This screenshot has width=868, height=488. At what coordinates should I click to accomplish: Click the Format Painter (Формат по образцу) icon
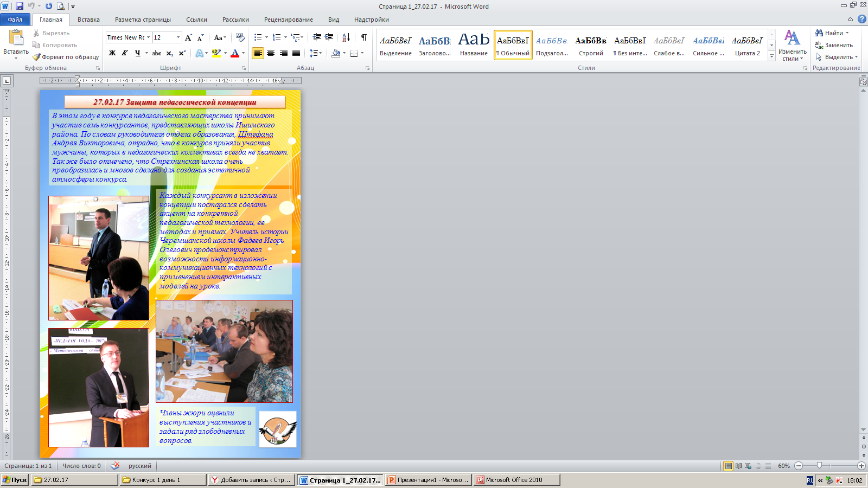click(36, 57)
